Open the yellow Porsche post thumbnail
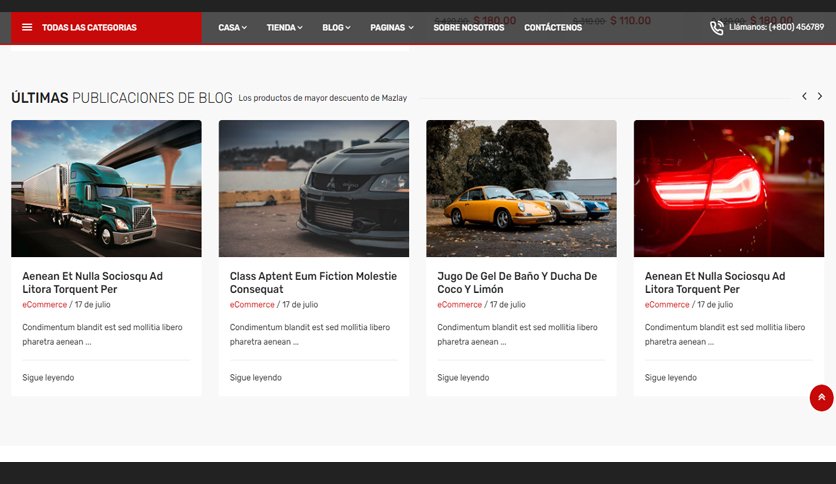836x484 pixels. point(521,188)
